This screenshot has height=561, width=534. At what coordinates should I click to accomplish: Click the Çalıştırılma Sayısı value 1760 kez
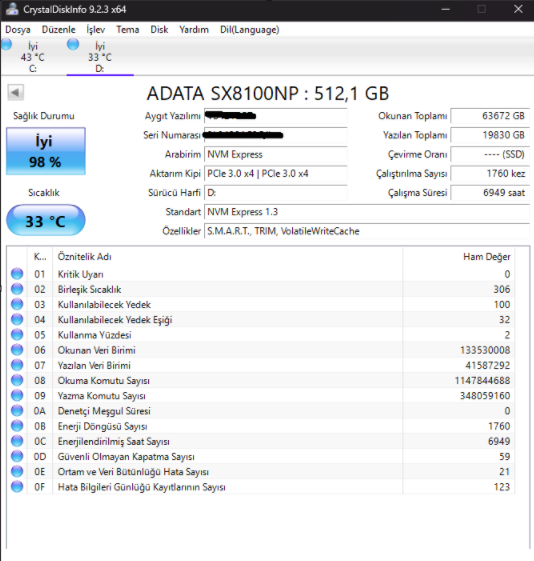click(x=490, y=174)
